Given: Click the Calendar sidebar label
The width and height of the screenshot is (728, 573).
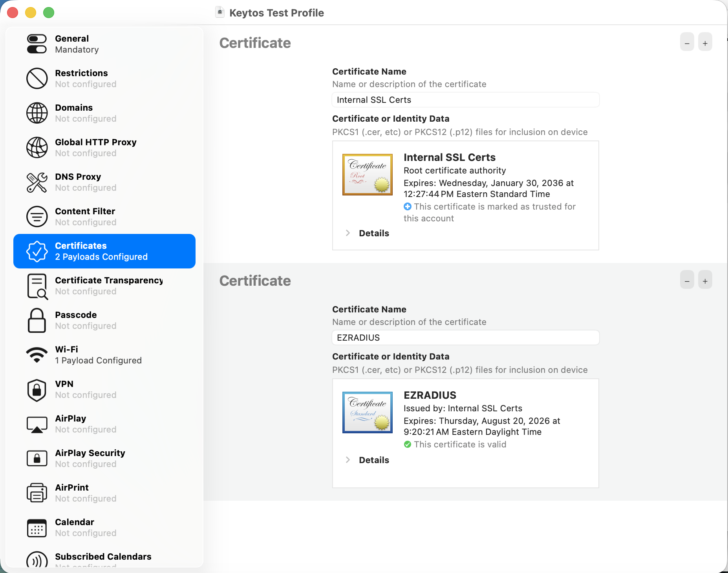Looking at the screenshot, I should (75, 522).
